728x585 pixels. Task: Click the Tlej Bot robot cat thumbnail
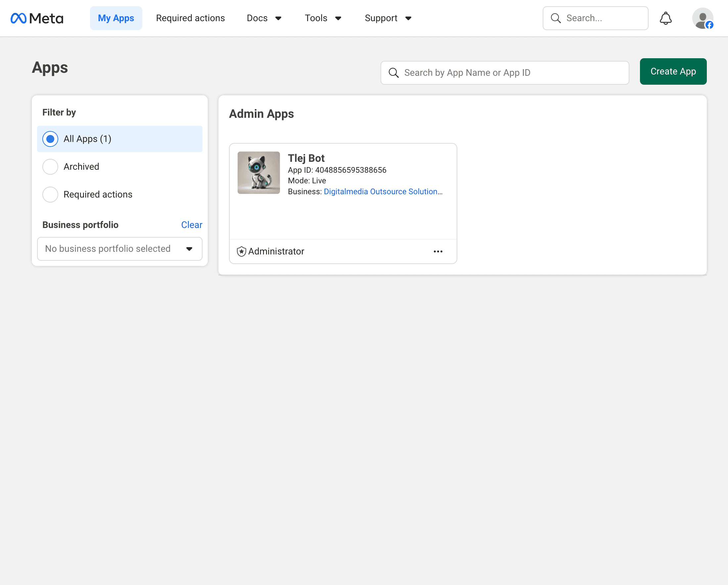[259, 173]
